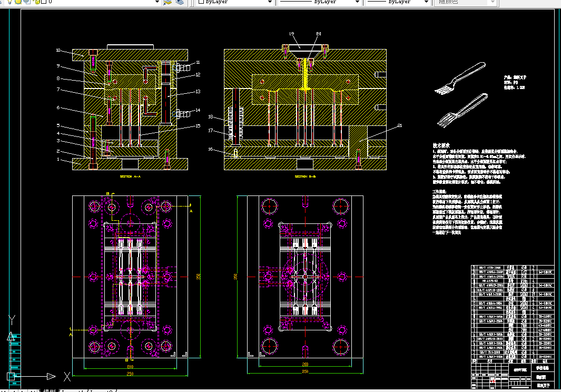The height and width of the screenshot is (392, 561).
Task: Select section mark B at top of left plan view
Action: click(x=107, y=194)
